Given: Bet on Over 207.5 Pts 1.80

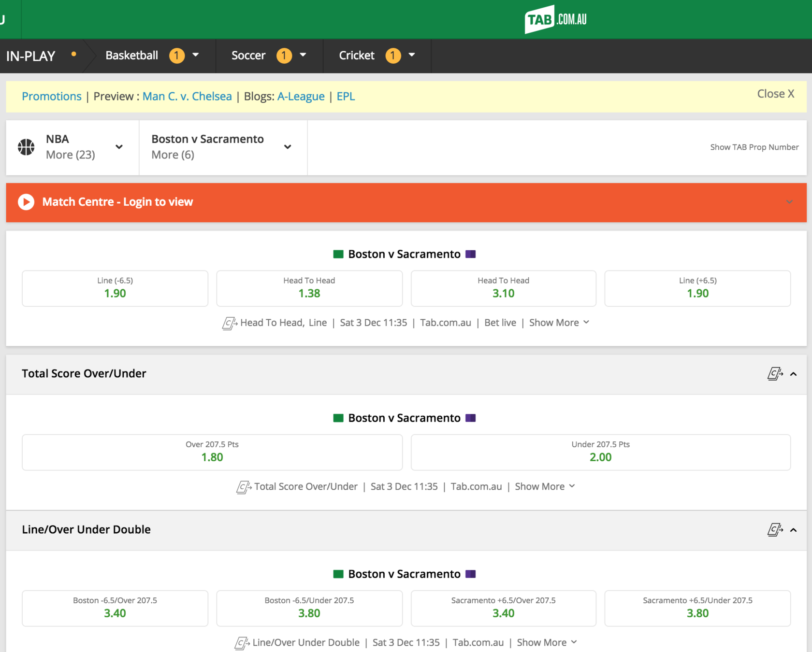Looking at the screenshot, I should click(x=212, y=452).
